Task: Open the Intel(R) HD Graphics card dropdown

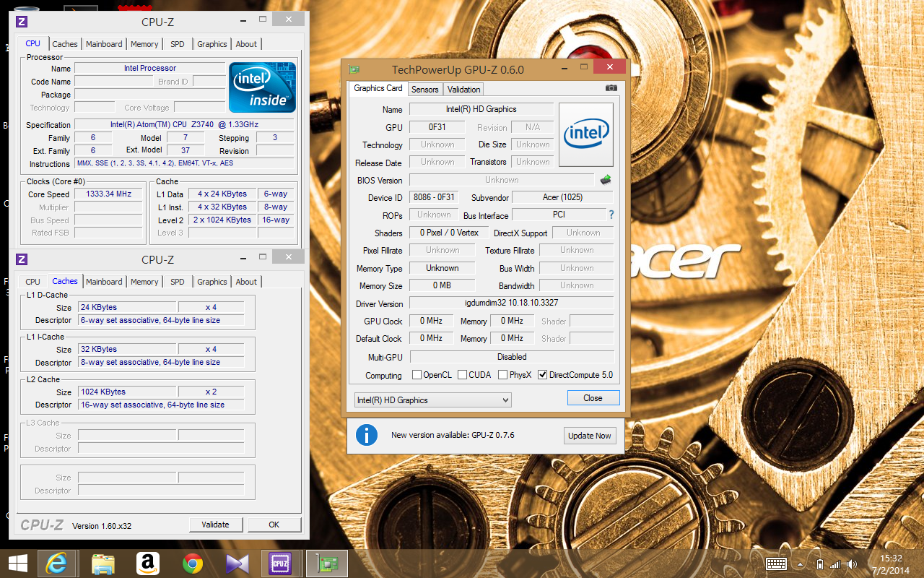Action: click(x=433, y=400)
